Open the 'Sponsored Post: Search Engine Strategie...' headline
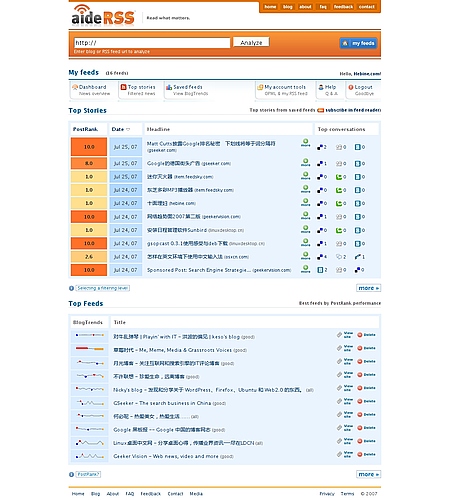This screenshot has width=450, height=500. click(199, 270)
